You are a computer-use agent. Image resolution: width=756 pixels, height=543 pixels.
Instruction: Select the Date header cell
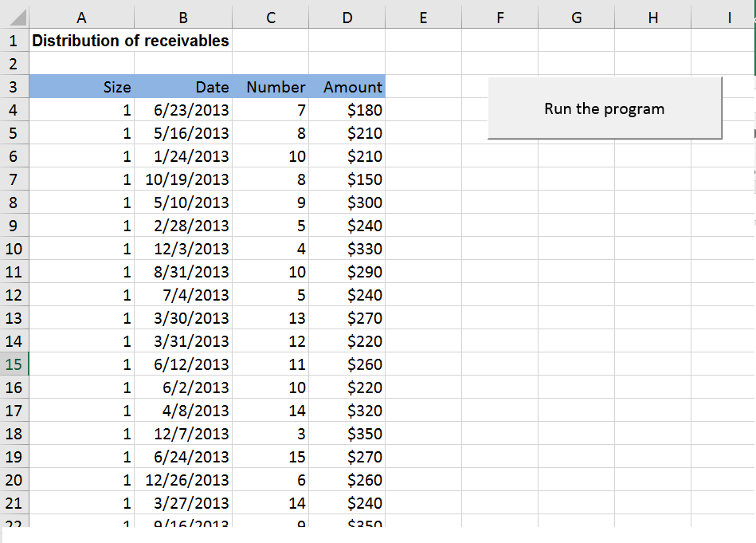click(x=183, y=87)
